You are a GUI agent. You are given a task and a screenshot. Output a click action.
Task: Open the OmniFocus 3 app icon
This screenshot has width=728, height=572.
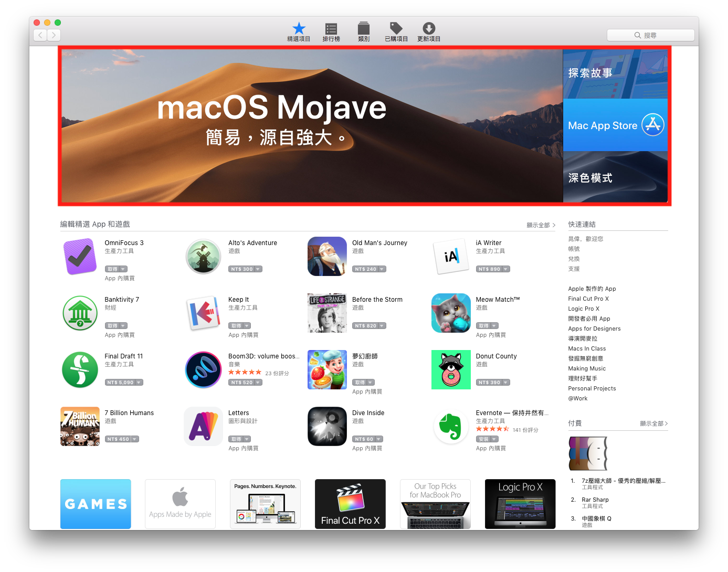tap(80, 257)
